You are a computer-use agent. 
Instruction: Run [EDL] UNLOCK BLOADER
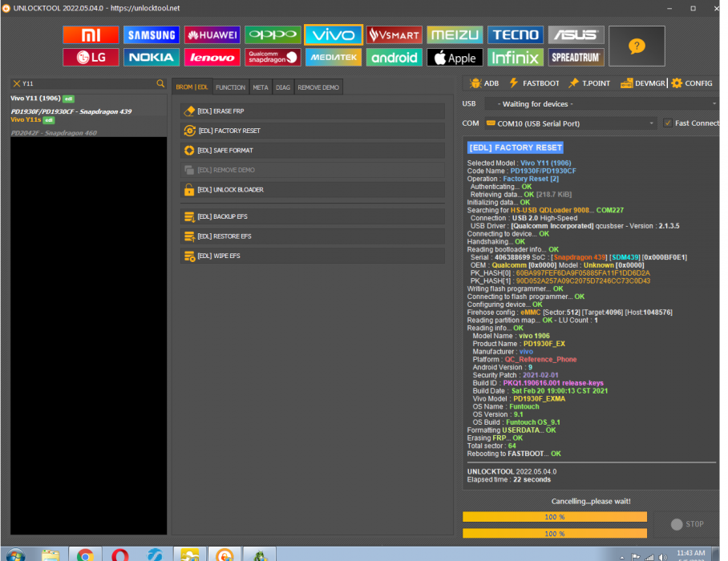pyautogui.click(x=313, y=190)
